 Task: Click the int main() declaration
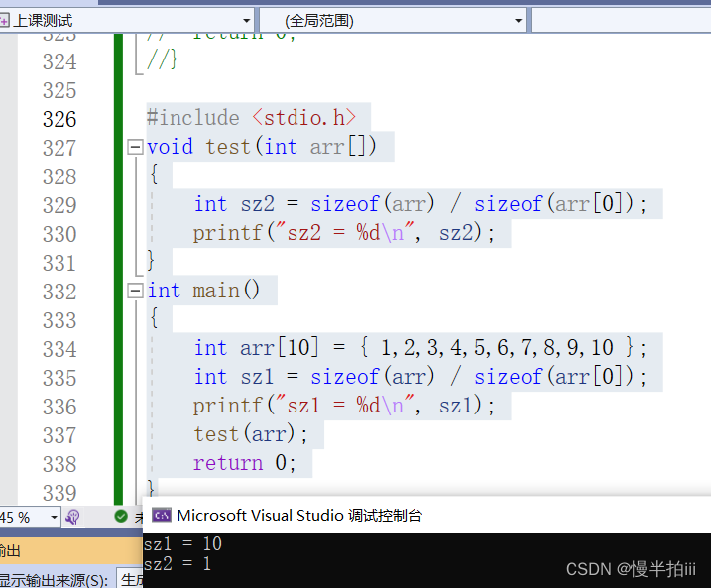203,291
